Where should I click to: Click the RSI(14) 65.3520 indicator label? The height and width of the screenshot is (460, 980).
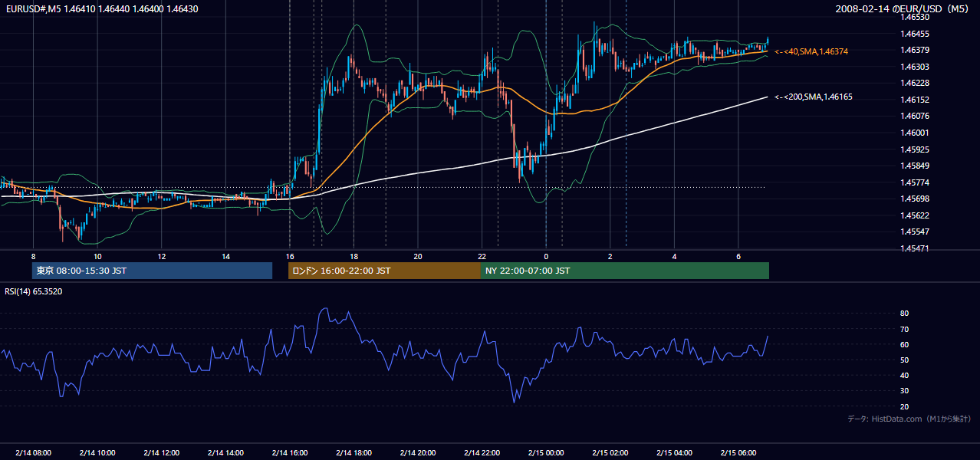tap(34, 291)
